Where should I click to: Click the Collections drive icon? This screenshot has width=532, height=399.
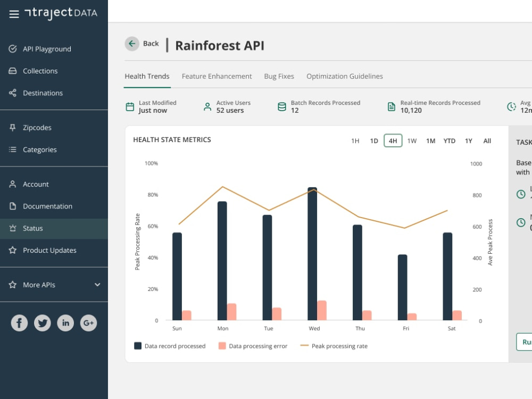click(x=13, y=71)
